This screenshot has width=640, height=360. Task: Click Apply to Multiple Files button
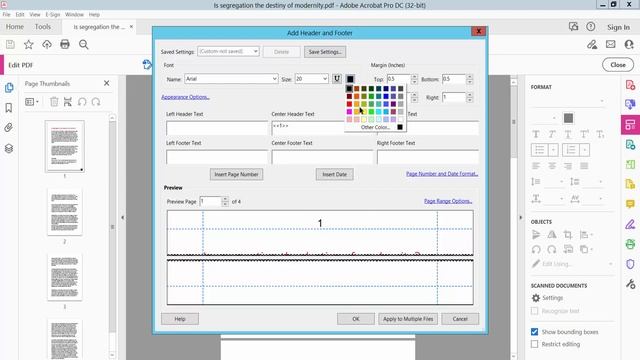pos(408,319)
